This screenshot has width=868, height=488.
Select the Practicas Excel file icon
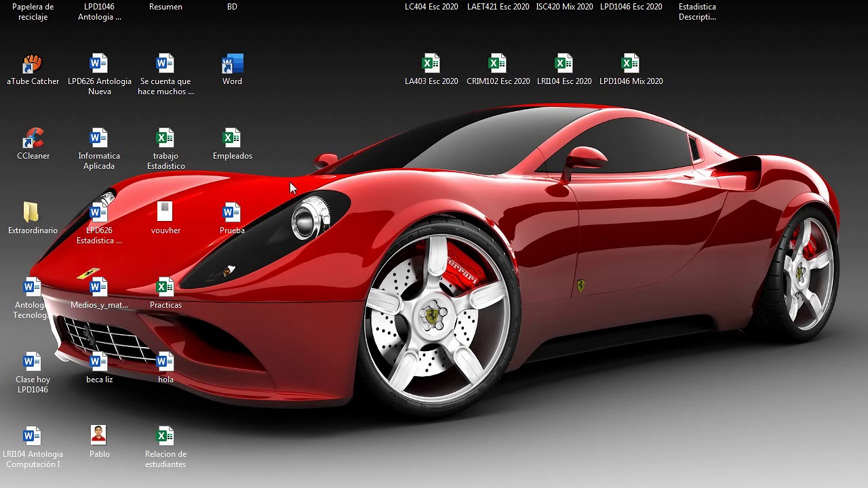click(165, 287)
